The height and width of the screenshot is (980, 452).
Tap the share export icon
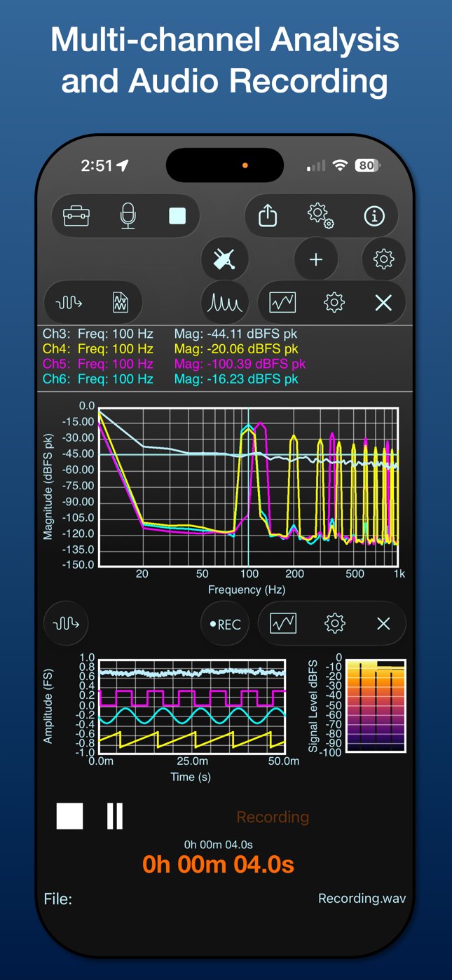pos(268,215)
